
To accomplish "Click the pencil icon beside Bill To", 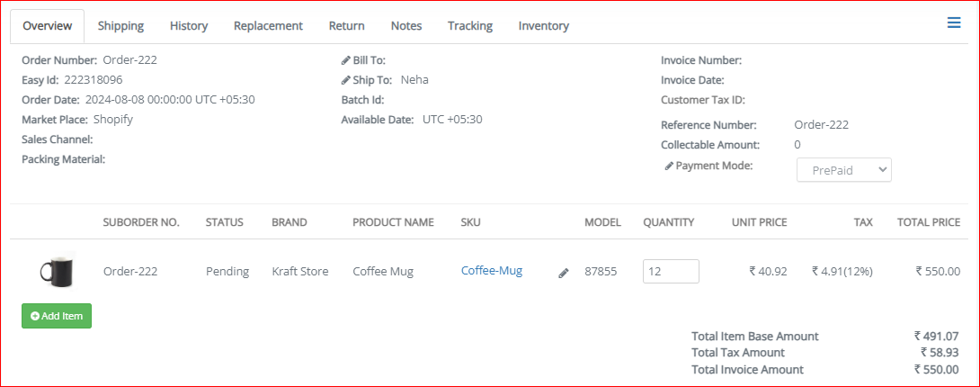I will [x=345, y=60].
